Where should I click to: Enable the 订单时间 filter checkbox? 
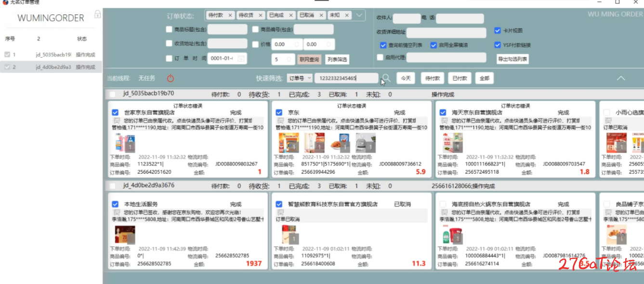click(169, 59)
